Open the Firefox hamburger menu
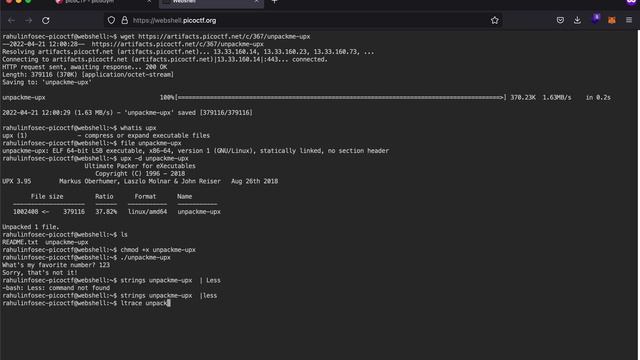This screenshot has height=360, width=640. coord(629,20)
